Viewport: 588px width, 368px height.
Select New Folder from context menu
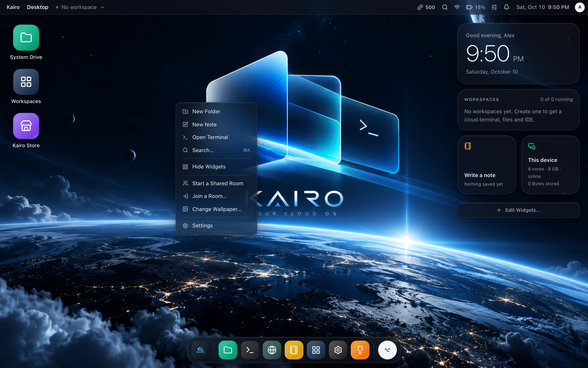(x=216, y=111)
